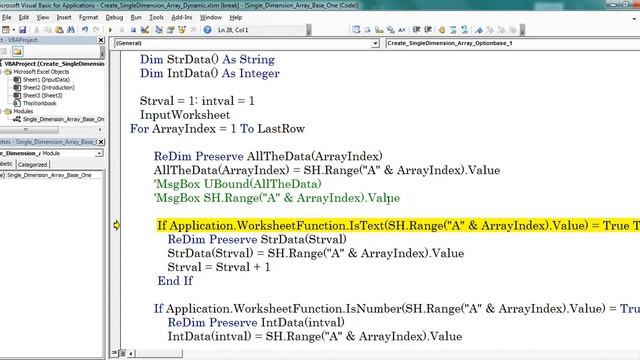640x360 pixels.
Task: Save the workbook with the floppy icon
Action: 22,30
